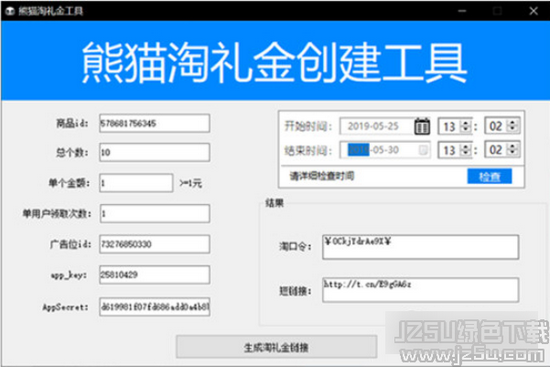Focus the AppSecret input field
Screen dimensions: 550x367
[x=155, y=307]
